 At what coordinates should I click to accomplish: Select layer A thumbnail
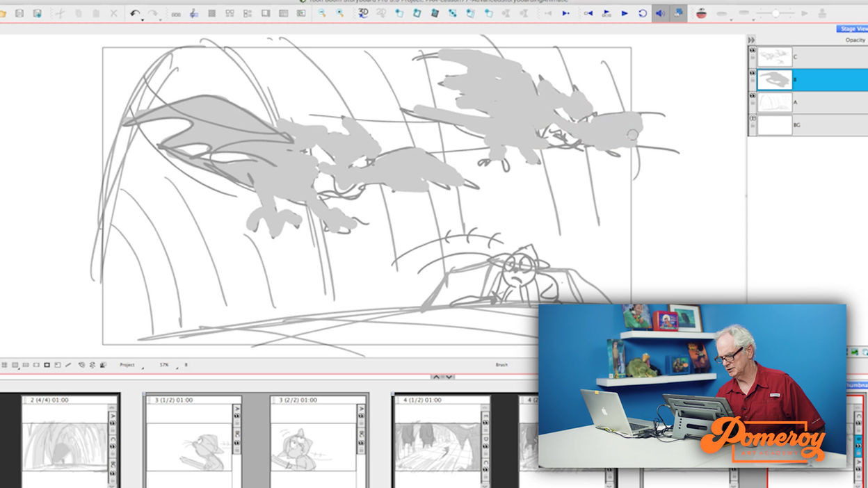774,103
